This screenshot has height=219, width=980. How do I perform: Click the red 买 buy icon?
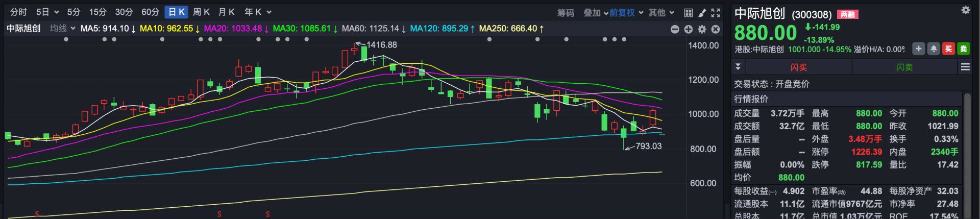[948, 49]
